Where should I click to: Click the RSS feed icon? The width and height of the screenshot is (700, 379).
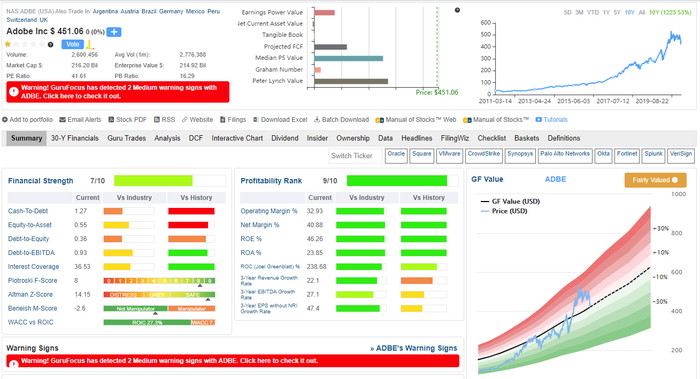157,120
